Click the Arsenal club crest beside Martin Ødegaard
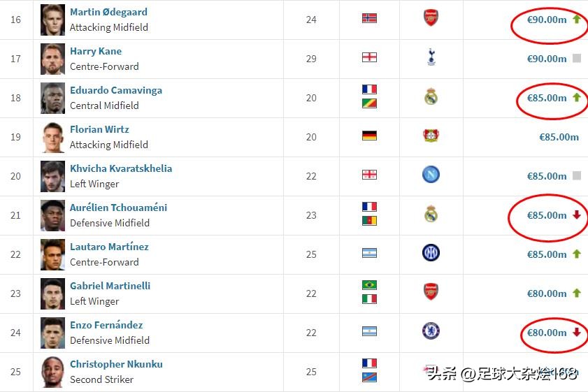The height and width of the screenshot is (392, 588). (431, 19)
